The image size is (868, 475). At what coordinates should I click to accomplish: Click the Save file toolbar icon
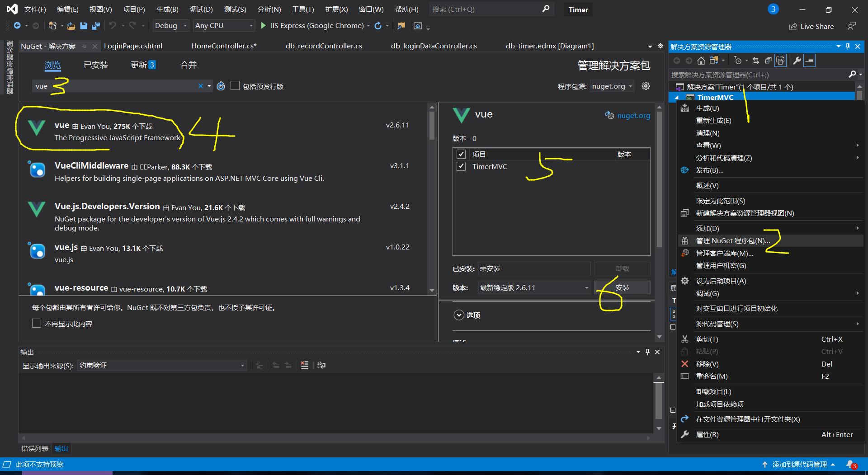pyautogui.click(x=83, y=26)
